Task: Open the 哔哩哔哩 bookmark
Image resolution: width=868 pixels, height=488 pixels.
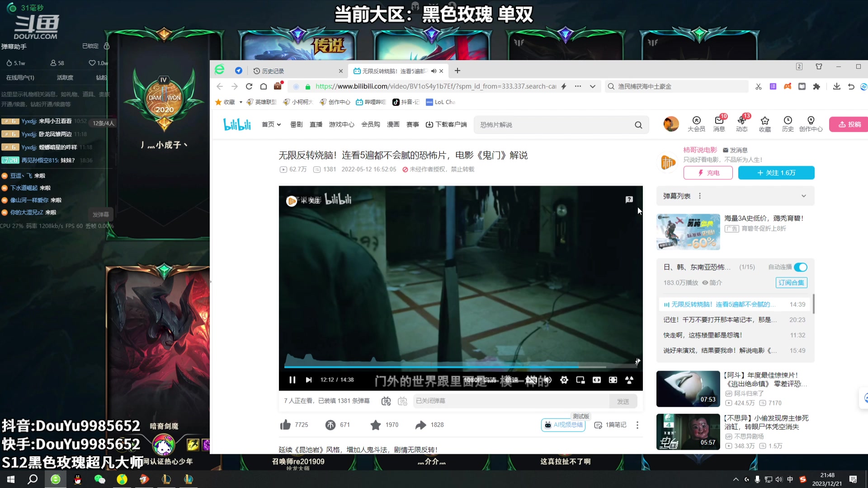Action: pyautogui.click(x=371, y=102)
